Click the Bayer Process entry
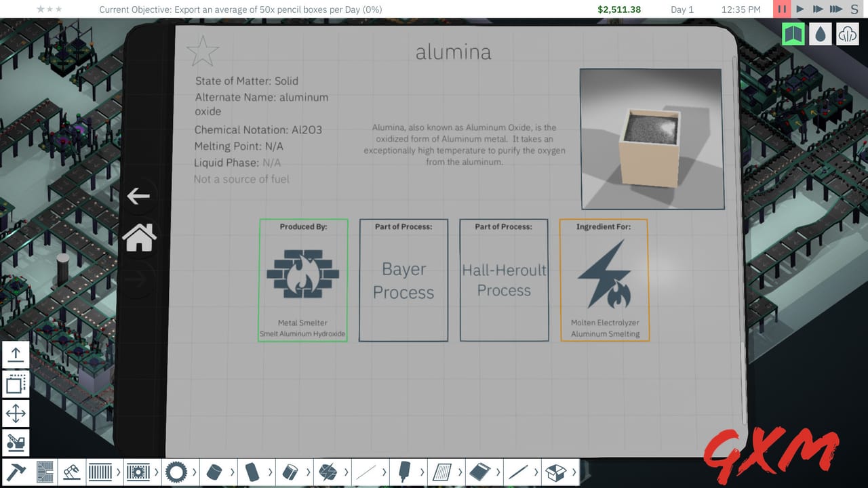 point(403,280)
